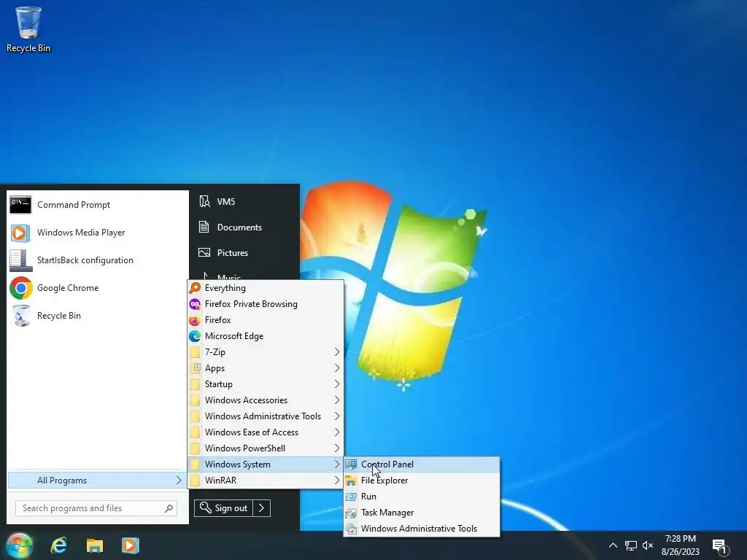Click the "StartIsBack configuration" label
This screenshot has height=560, width=747.
[85, 260]
